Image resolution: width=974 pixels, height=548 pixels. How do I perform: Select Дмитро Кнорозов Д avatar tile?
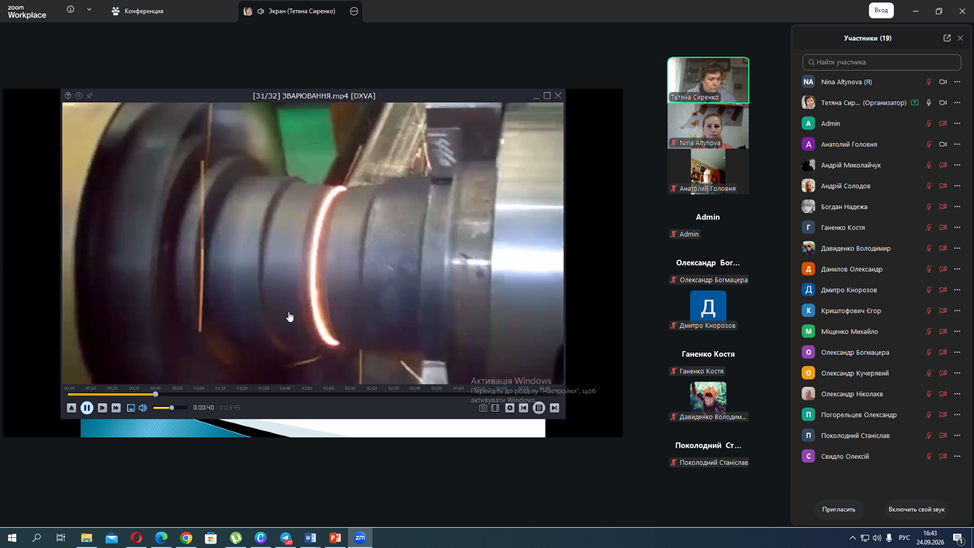click(708, 306)
